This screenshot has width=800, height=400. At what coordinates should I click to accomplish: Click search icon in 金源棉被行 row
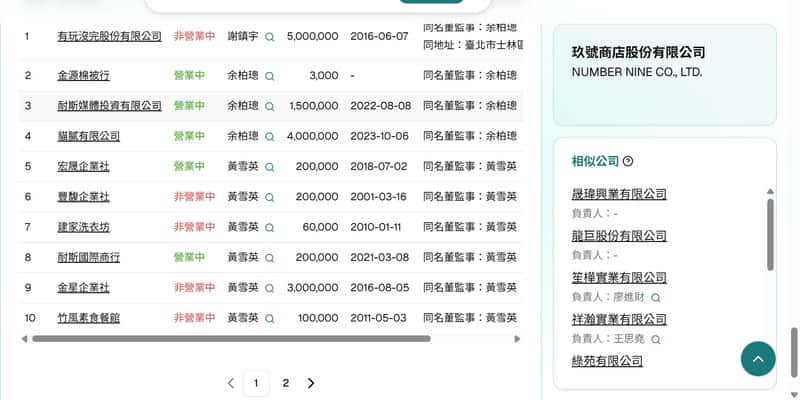269,76
